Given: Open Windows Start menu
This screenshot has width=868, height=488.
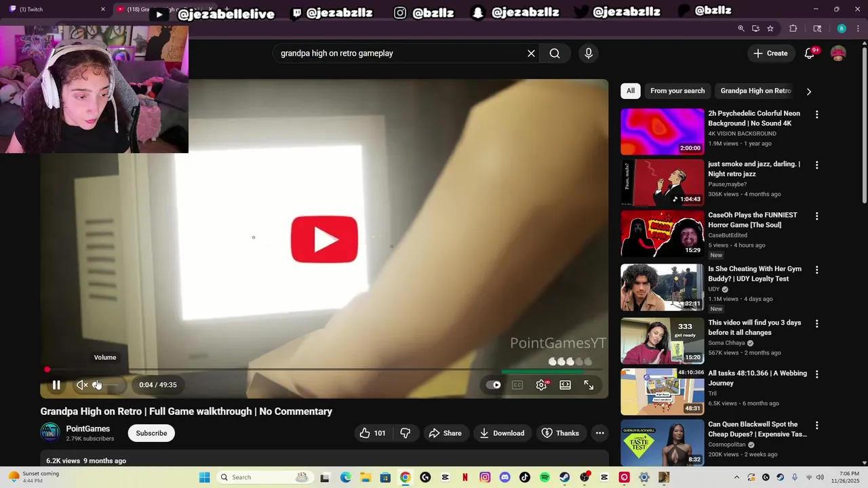Looking at the screenshot, I should pos(204,477).
